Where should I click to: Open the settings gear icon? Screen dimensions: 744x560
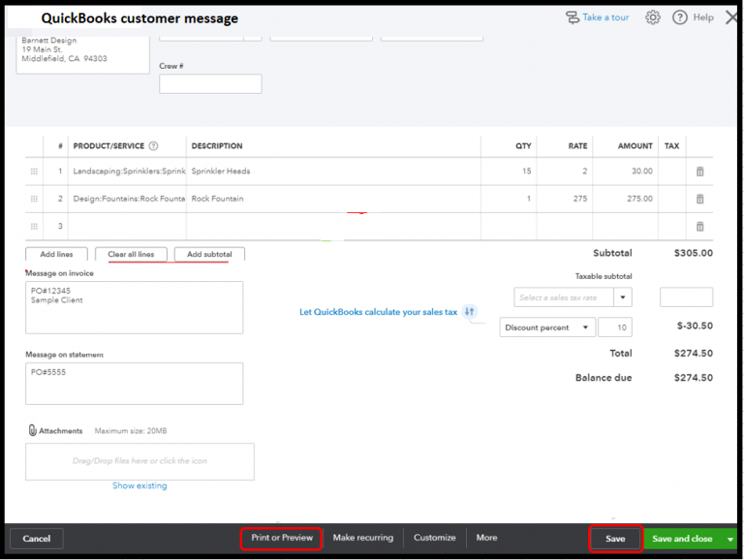point(652,17)
